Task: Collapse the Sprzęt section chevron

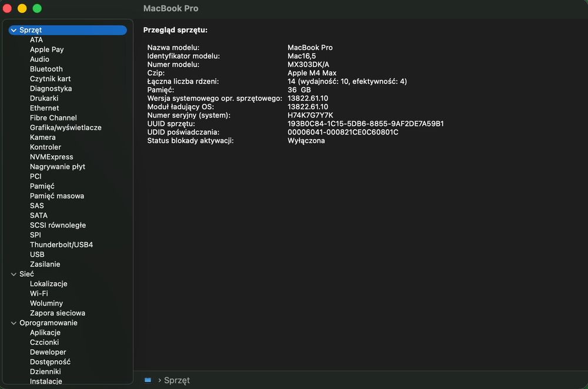Action: click(14, 30)
